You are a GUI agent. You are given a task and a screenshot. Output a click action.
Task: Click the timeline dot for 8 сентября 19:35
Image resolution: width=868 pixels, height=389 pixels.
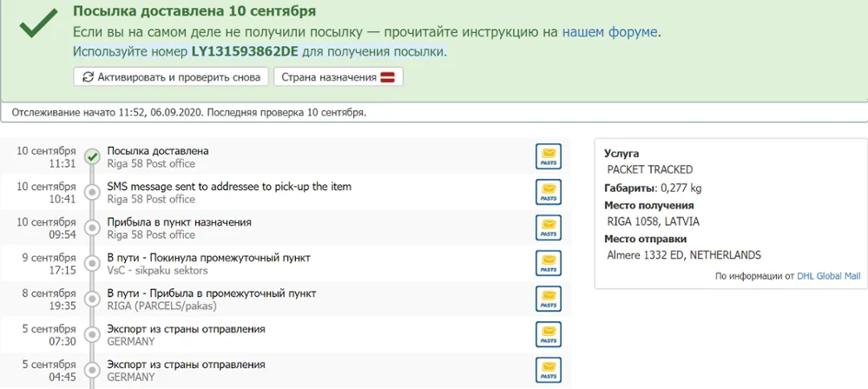click(x=92, y=299)
